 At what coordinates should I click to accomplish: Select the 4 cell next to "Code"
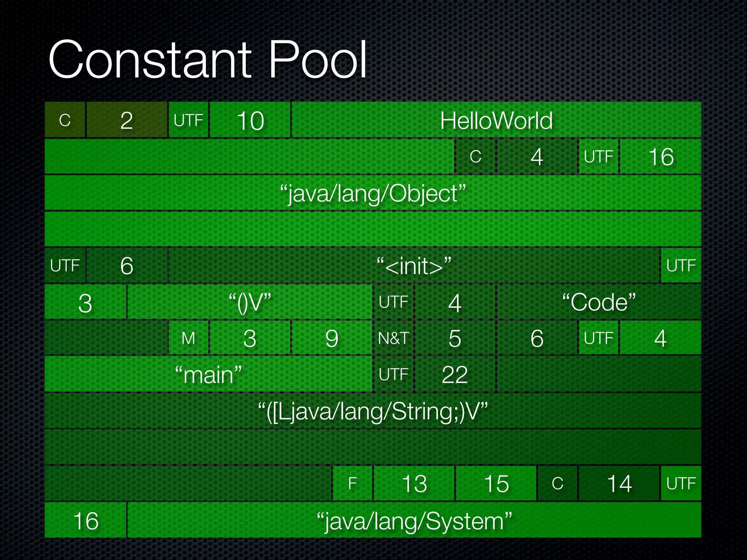[455, 302]
